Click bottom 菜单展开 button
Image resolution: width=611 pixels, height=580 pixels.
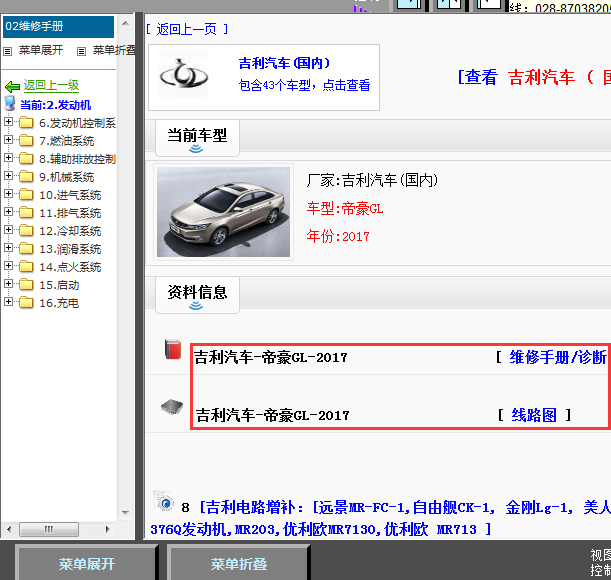pos(87,563)
